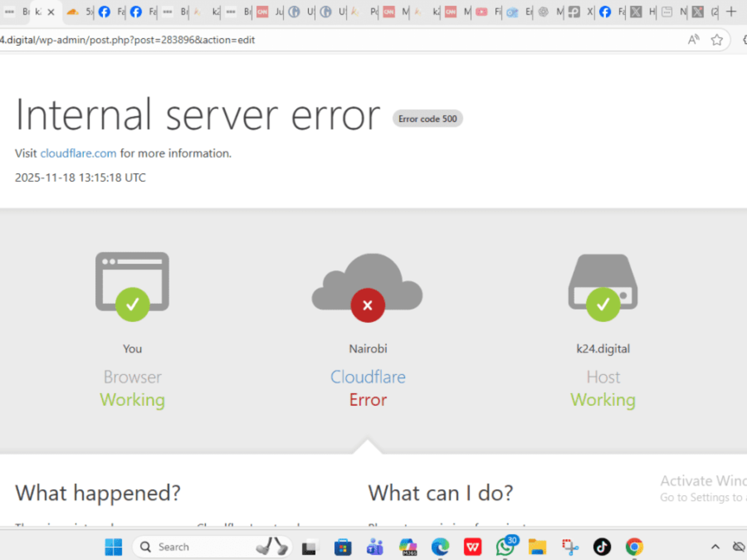Open WhatsApp with 30 notifications badge
The image size is (747, 560).
coord(506,546)
